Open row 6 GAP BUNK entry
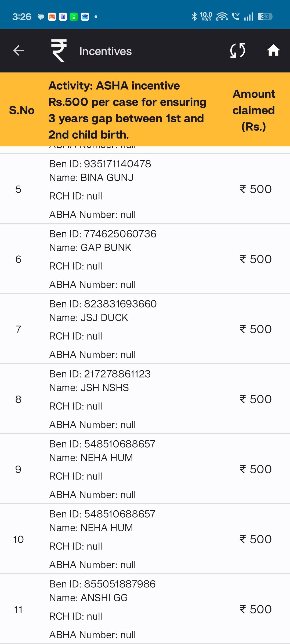The image size is (290, 644). point(145,259)
